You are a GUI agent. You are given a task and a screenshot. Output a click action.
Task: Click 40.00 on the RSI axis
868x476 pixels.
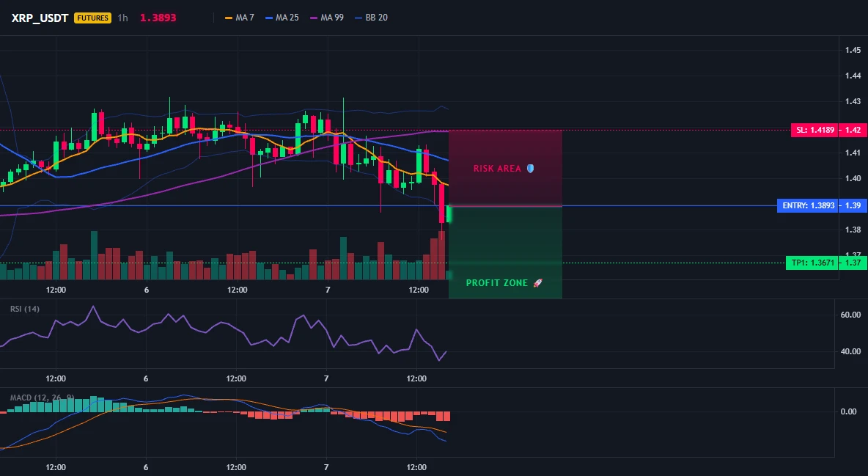[850, 351]
